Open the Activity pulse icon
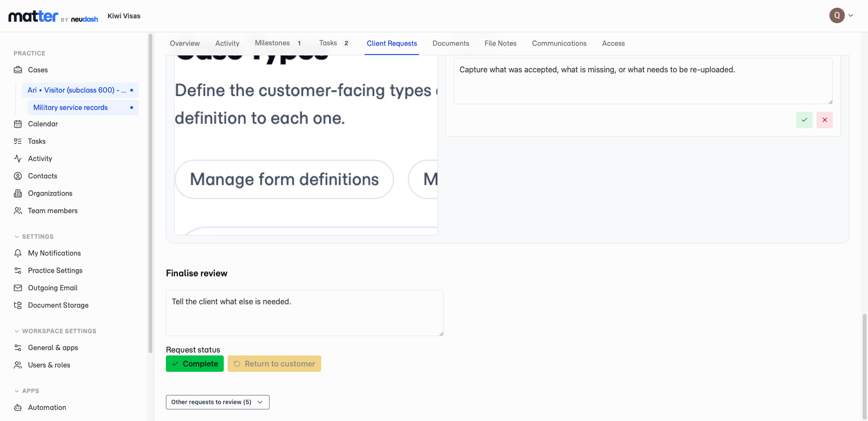 (x=18, y=159)
